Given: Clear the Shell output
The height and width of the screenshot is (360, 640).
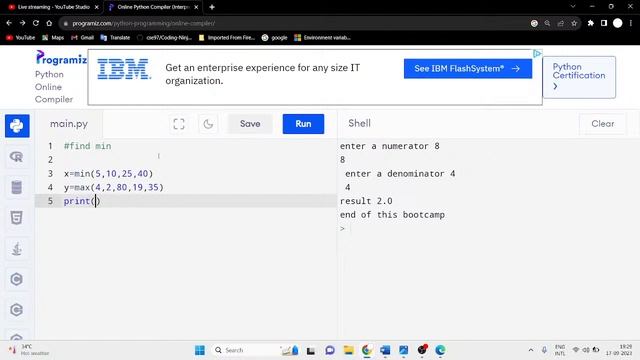Looking at the screenshot, I should (602, 124).
